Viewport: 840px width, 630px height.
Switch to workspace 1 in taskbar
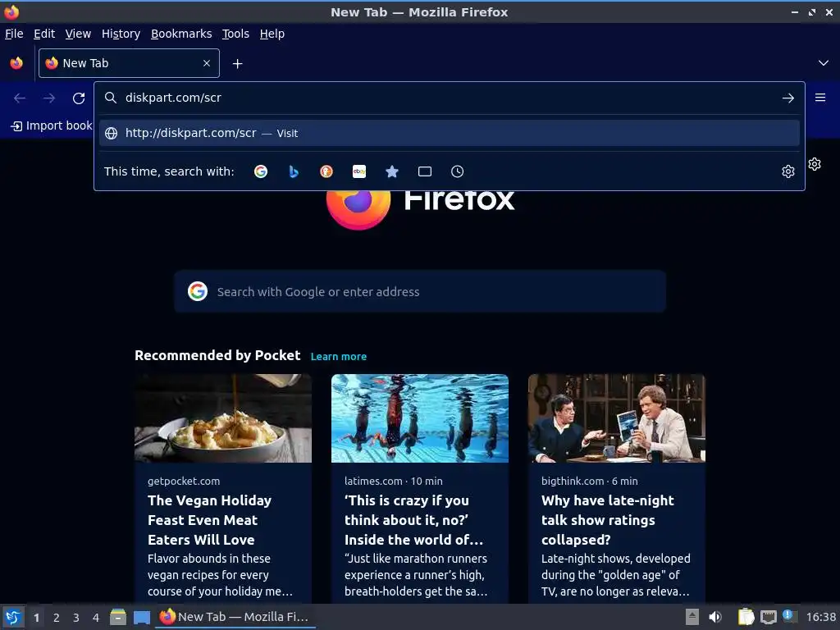click(x=36, y=618)
